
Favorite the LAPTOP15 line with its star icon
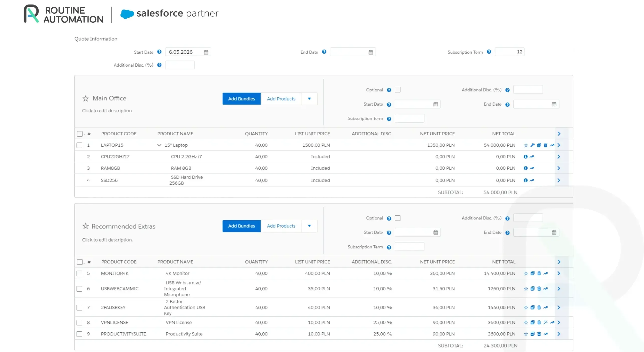(x=526, y=145)
